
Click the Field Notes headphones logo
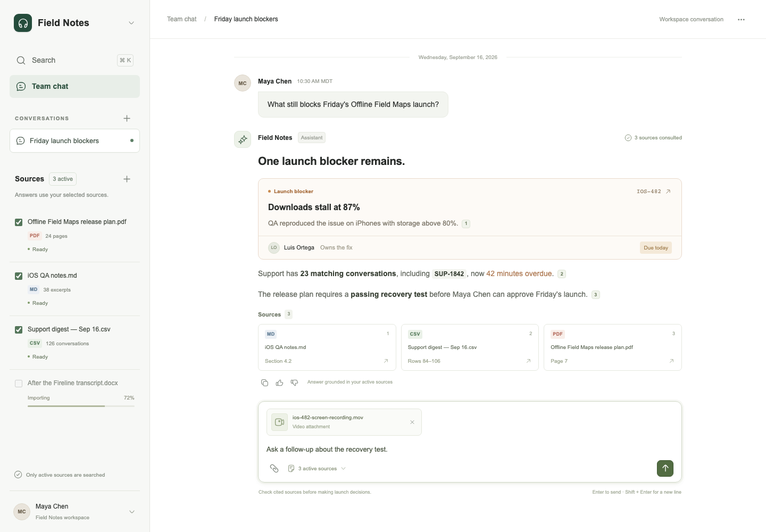click(x=23, y=23)
